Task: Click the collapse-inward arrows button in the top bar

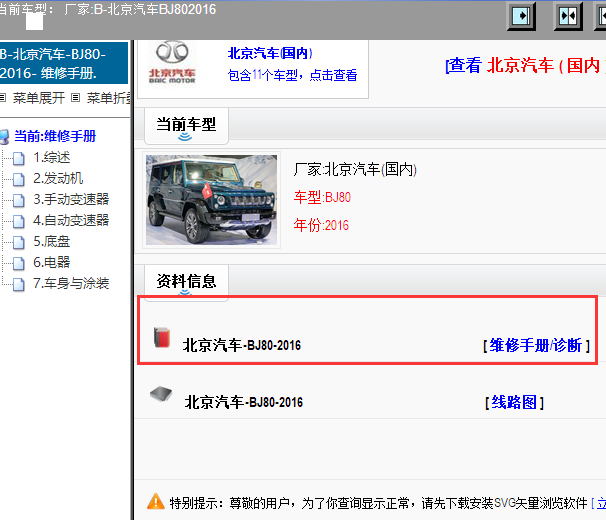Action: [x=568, y=16]
